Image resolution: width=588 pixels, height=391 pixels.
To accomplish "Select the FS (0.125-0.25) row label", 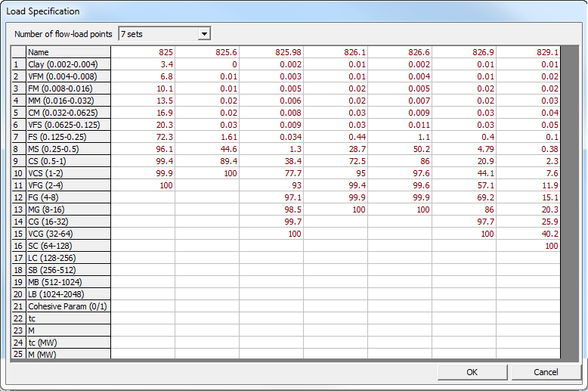I will [68, 137].
